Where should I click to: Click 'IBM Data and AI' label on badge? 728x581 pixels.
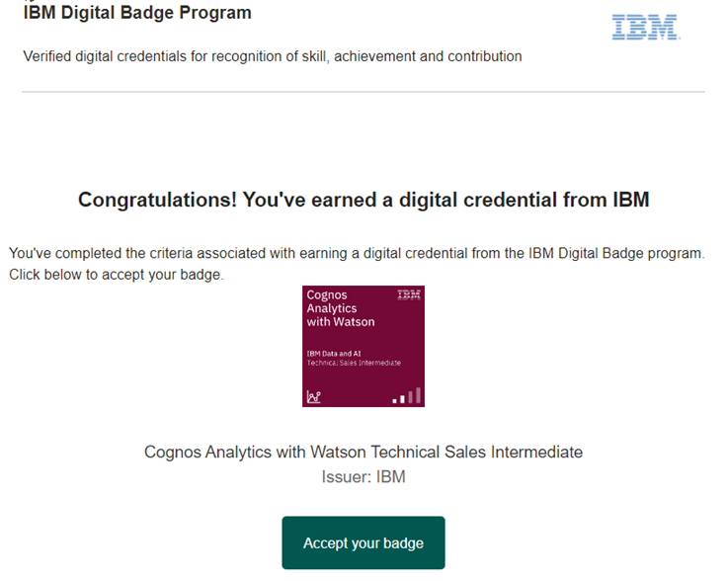click(x=334, y=354)
